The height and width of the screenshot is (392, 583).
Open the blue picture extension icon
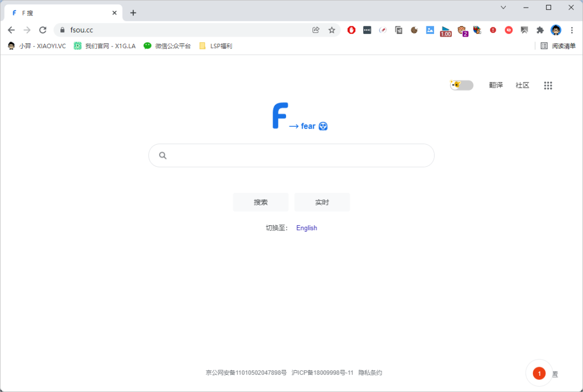[x=430, y=30]
